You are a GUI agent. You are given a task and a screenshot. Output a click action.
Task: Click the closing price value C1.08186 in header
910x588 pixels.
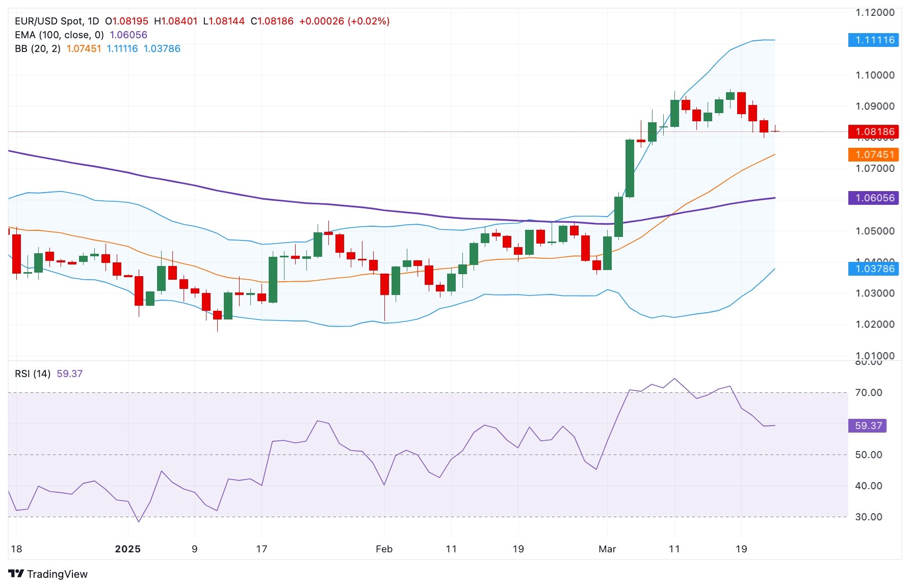point(272,21)
